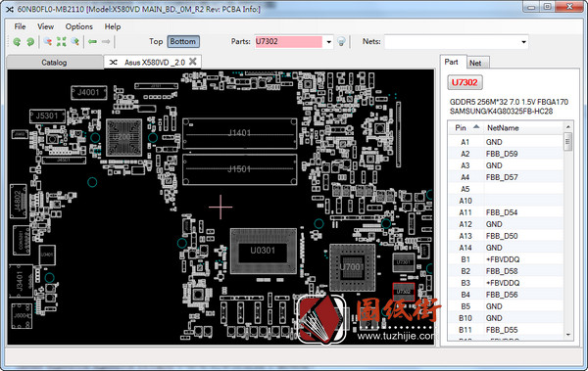Go back with the green left arrow

92,41
